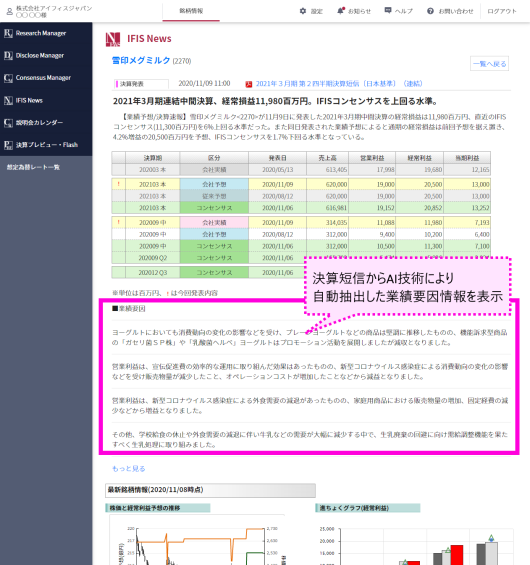Click the 設定 link
Viewport: 530px width, 565px height.
click(x=317, y=11)
